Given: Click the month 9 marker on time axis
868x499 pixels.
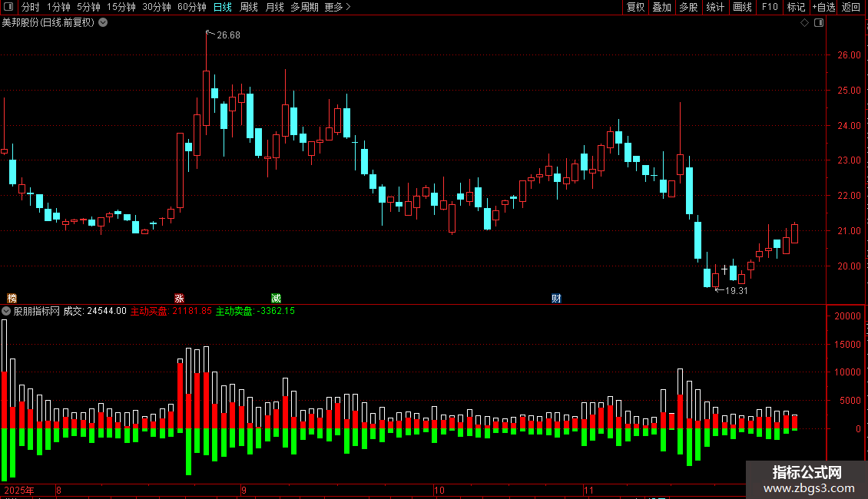Looking at the screenshot, I should click(x=244, y=490).
